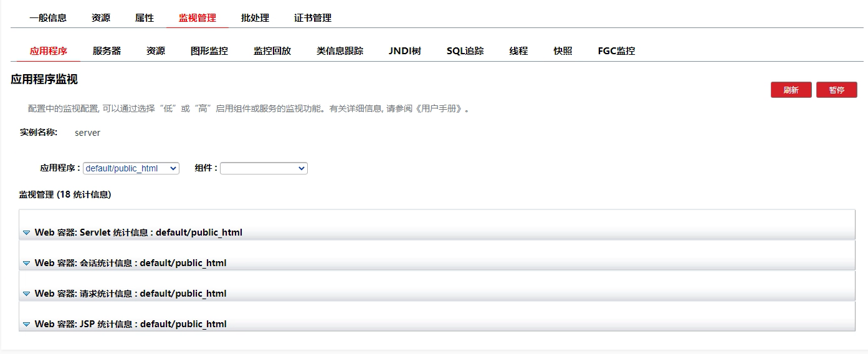Switch to the top-level 资源 tab
This screenshot has height=354, width=868.
point(101,18)
